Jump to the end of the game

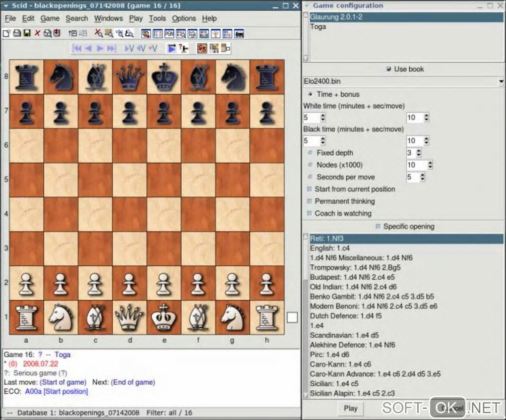111,49
